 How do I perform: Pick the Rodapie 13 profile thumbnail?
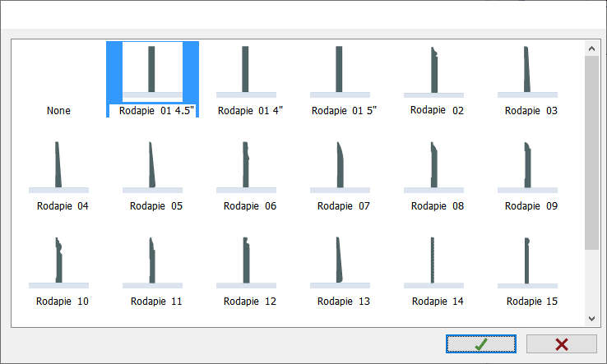(x=340, y=262)
